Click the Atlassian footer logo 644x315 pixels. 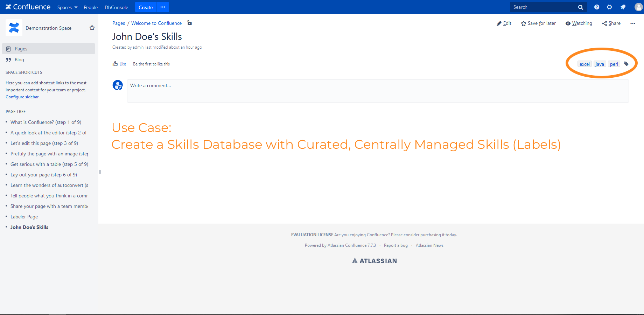[374, 261]
